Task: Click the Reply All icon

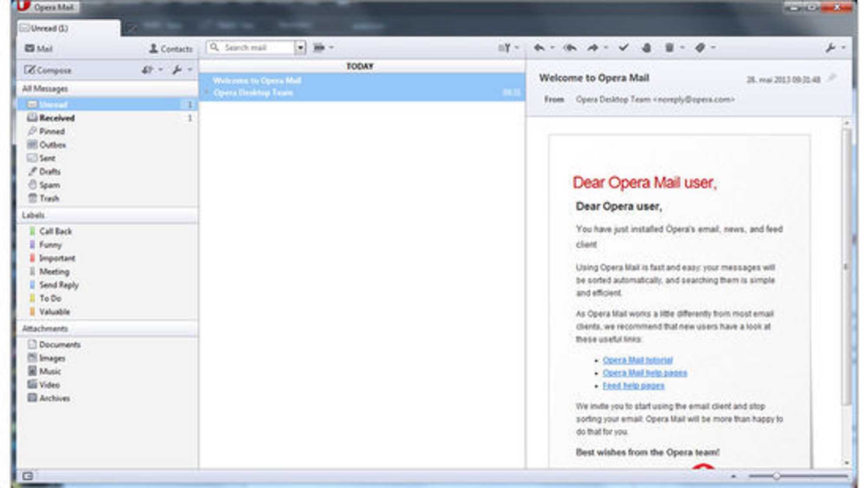Action: (x=570, y=48)
